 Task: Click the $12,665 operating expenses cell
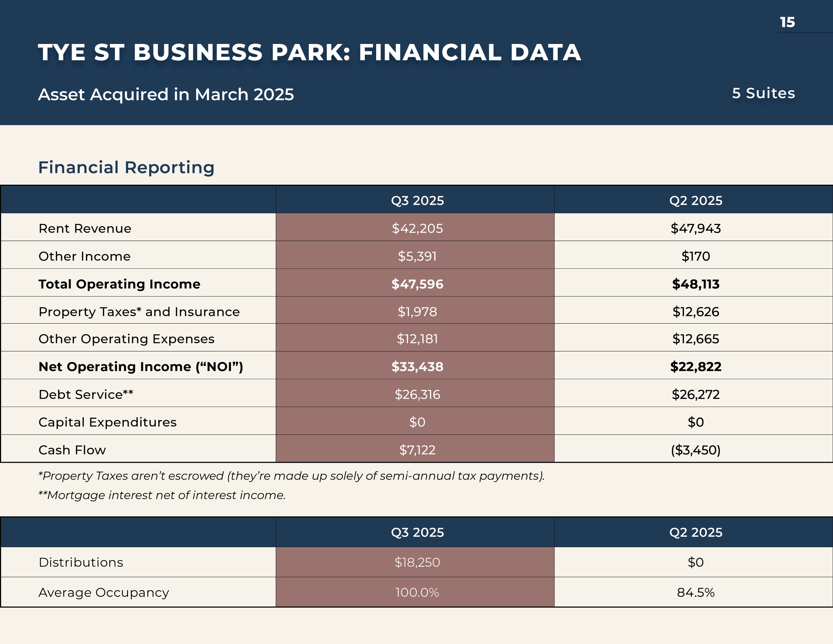pyautogui.click(x=695, y=339)
